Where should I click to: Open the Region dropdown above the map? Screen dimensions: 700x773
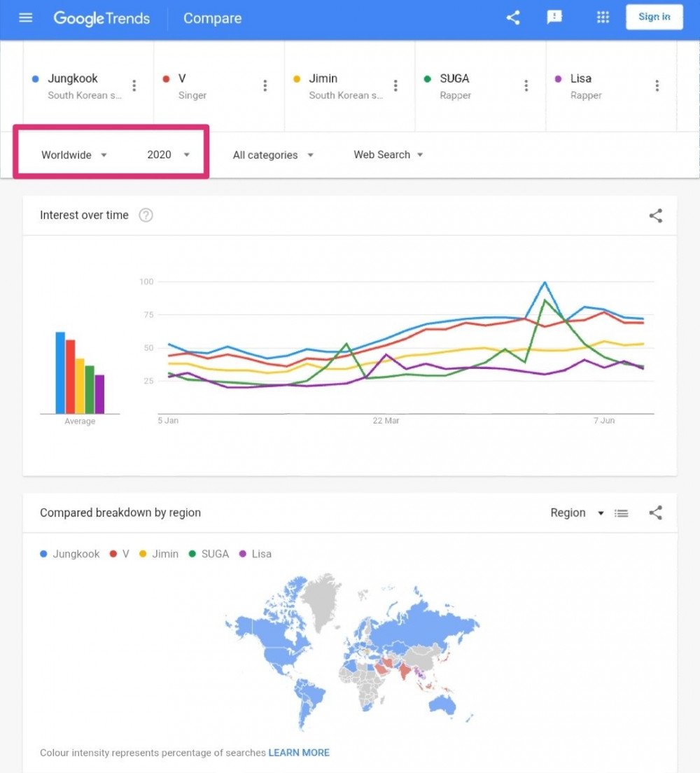click(x=576, y=513)
